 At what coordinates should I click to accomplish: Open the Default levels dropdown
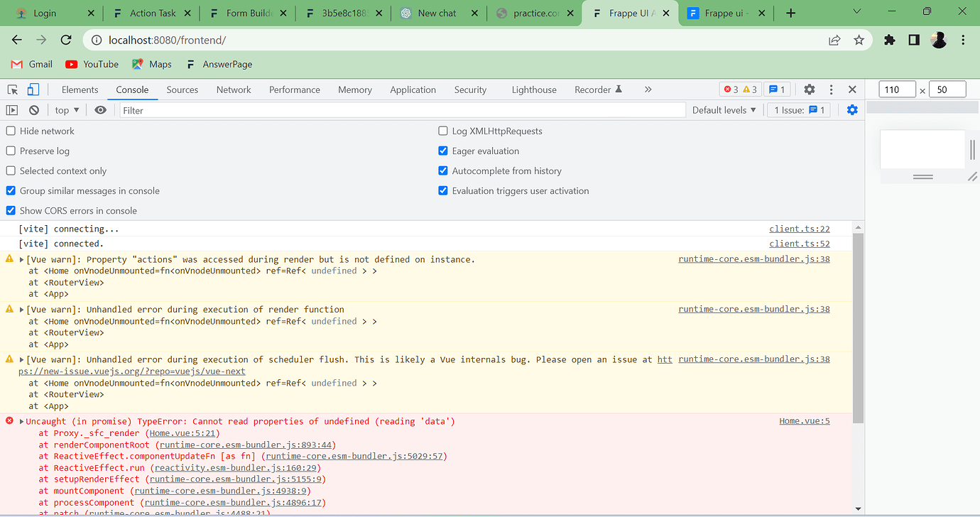point(724,109)
